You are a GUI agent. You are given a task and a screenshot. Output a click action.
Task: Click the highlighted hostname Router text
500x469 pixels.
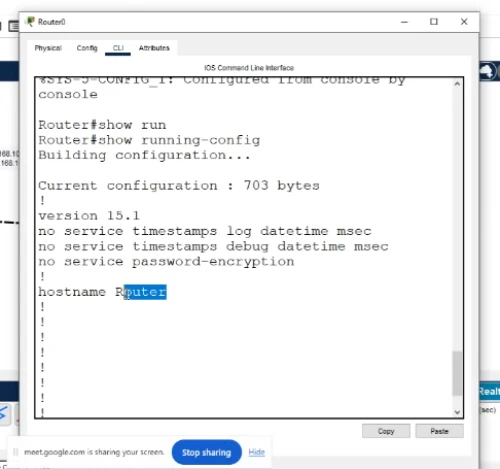click(145, 292)
